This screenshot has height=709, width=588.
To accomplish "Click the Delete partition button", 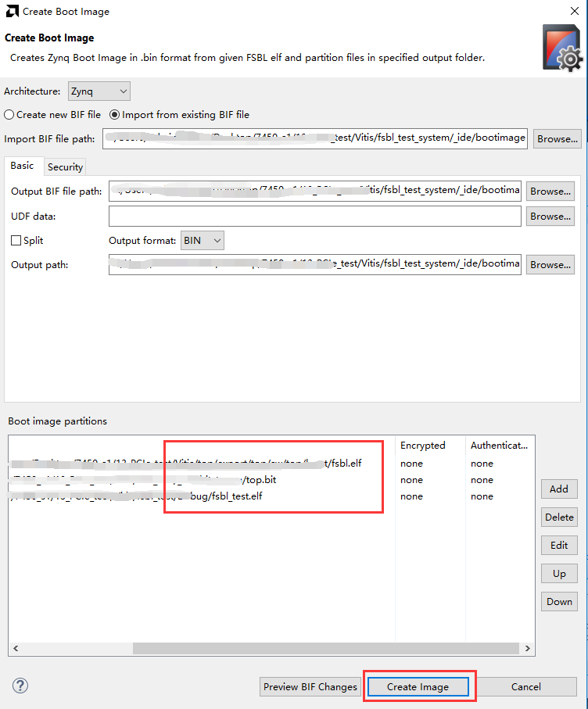I will point(559,517).
